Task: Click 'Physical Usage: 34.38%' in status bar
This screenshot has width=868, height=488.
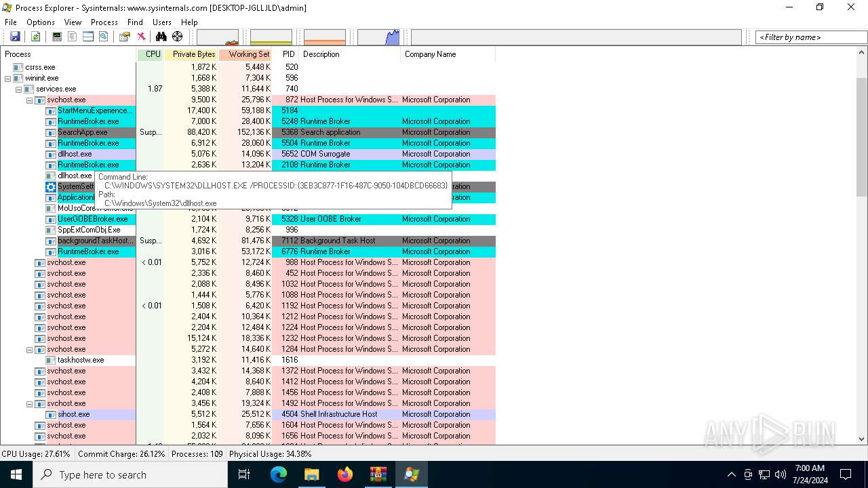Action: [x=271, y=454]
